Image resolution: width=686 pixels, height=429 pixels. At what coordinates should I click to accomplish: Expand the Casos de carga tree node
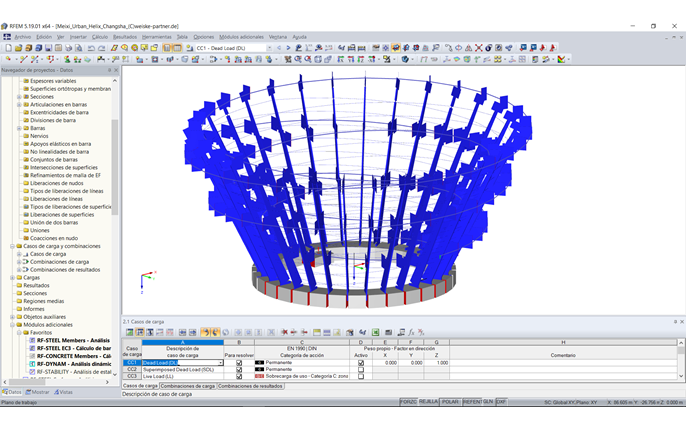(19, 254)
